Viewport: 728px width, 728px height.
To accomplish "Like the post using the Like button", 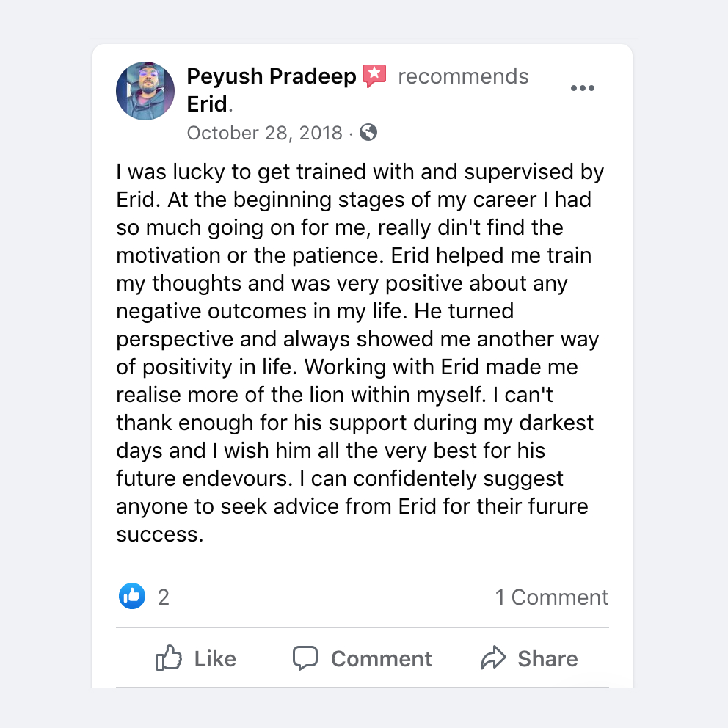I will (195, 658).
